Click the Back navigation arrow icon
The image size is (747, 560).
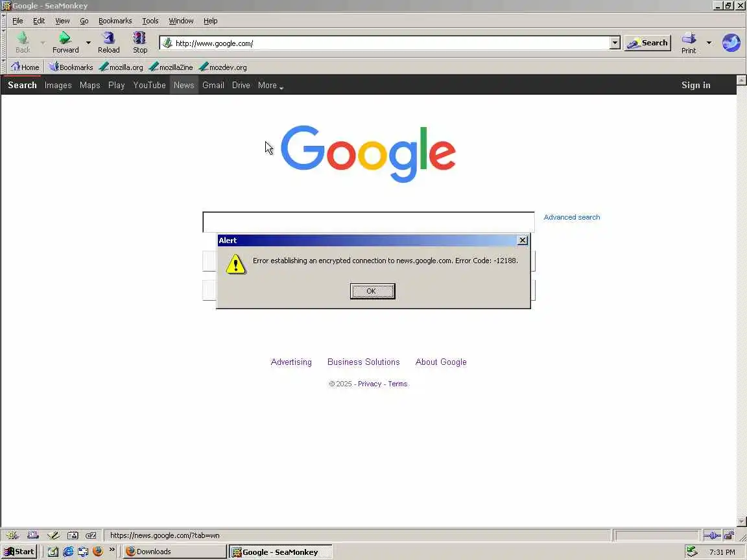23,38
